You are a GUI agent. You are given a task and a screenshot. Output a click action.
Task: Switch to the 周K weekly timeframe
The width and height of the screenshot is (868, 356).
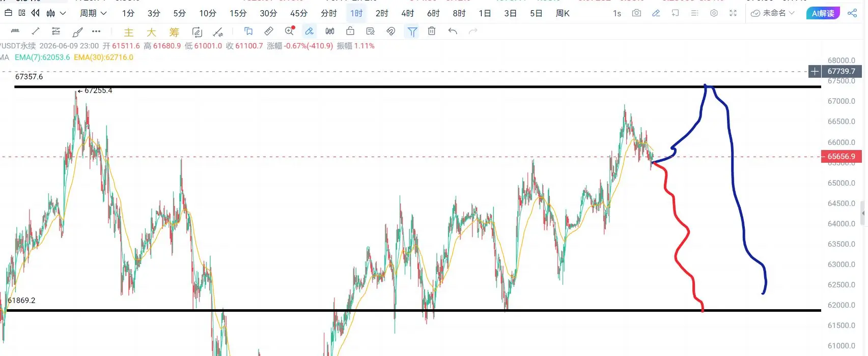pyautogui.click(x=563, y=13)
